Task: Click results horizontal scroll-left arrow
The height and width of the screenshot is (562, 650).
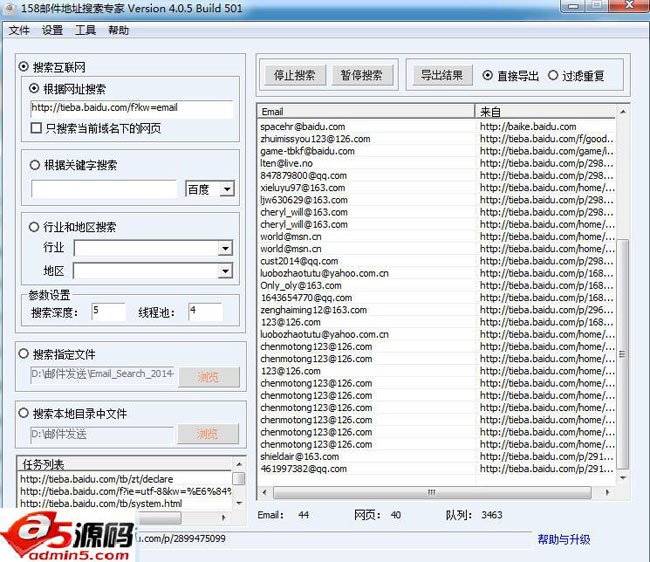Action: coord(264,492)
